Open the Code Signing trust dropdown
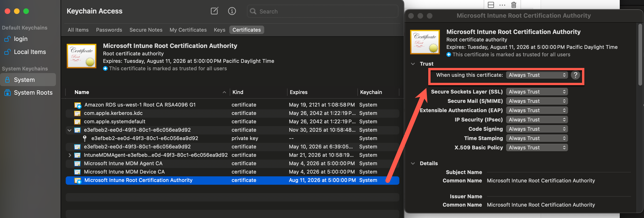644x218 pixels. (x=537, y=129)
